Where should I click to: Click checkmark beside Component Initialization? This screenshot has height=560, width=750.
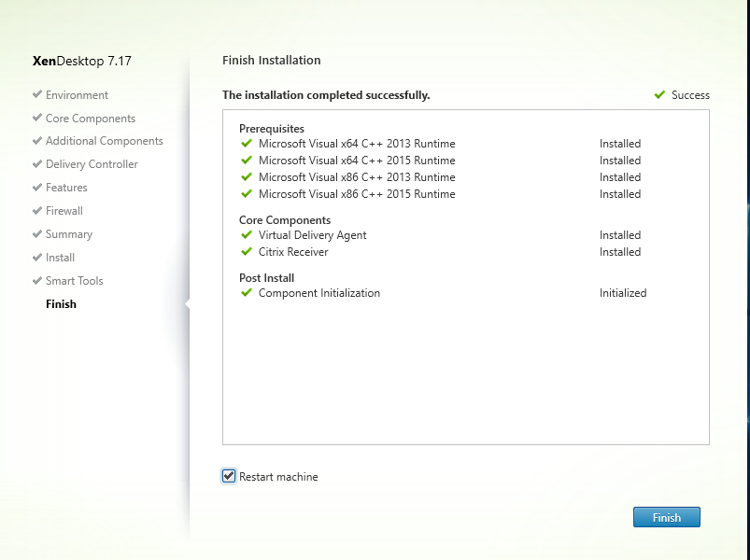click(x=247, y=292)
